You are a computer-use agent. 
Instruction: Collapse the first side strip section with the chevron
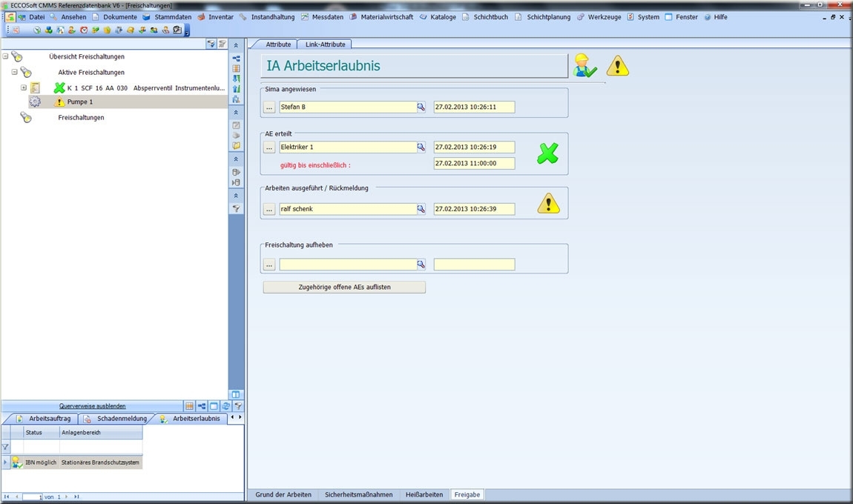(x=236, y=45)
